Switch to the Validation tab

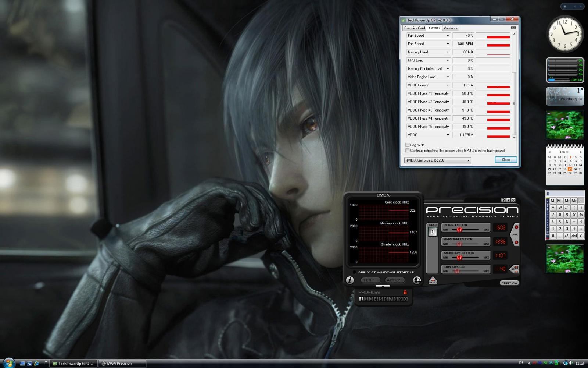tap(451, 28)
